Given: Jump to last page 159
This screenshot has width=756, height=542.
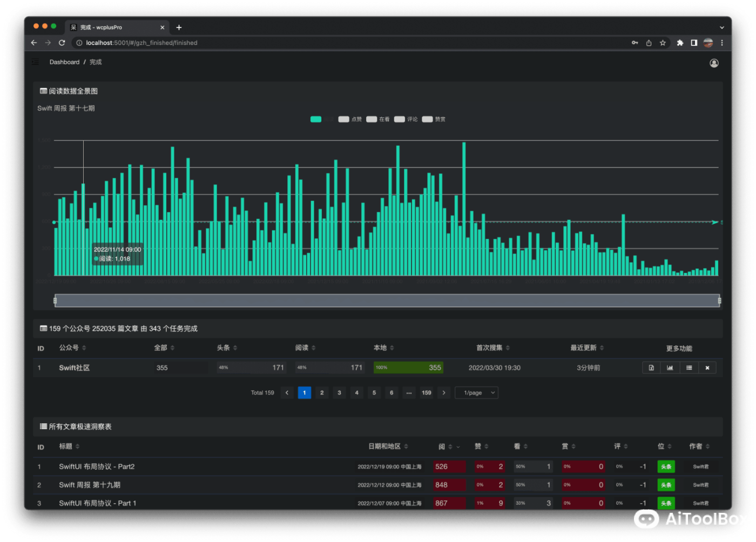Looking at the screenshot, I should coord(427,393).
